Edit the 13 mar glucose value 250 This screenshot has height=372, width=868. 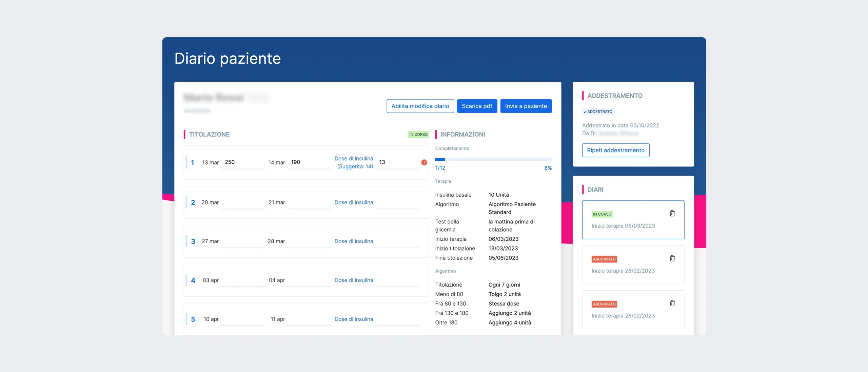pyautogui.click(x=243, y=162)
